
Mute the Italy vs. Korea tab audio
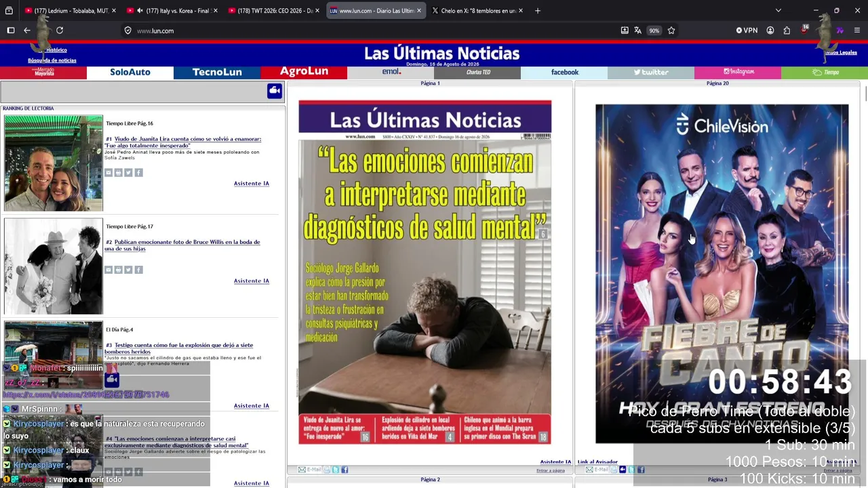140,11
